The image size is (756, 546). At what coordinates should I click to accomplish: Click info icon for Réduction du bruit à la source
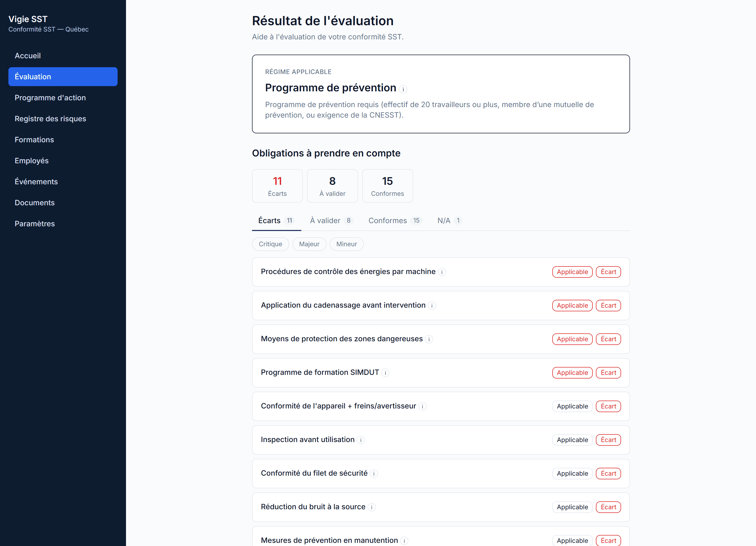click(x=372, y=507)
